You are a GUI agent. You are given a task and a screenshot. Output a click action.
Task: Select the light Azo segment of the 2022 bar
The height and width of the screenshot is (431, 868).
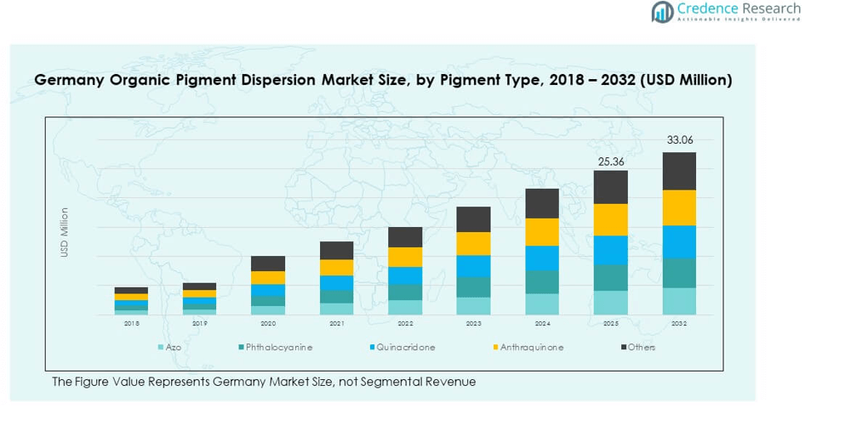[x=405, y=307]
